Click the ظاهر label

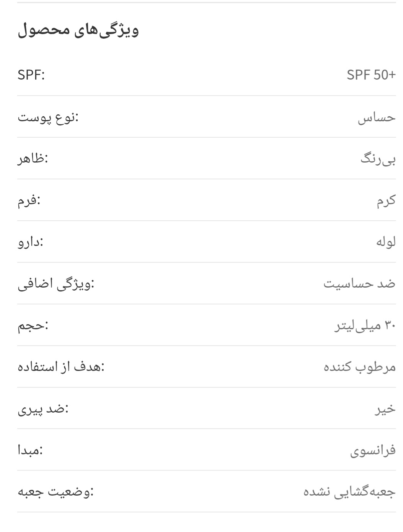click(x=33, y=159)
